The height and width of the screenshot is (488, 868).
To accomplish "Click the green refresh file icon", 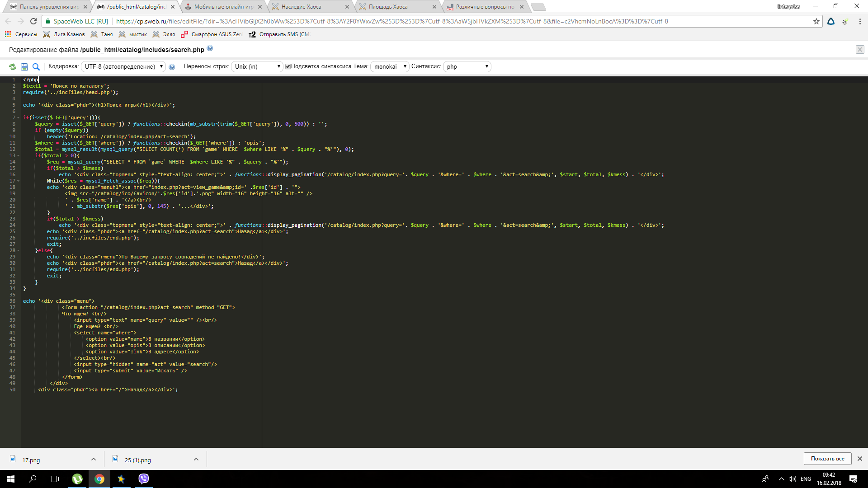I will pos(13,67).
